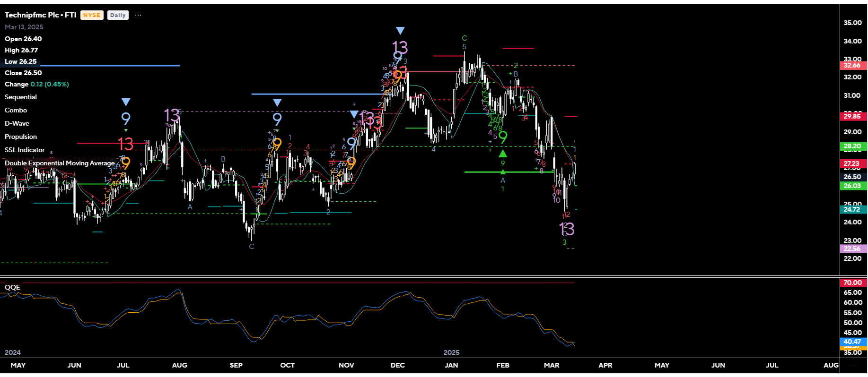
Task: Click the NYSE exchange badge
Action: coord(92,15)
